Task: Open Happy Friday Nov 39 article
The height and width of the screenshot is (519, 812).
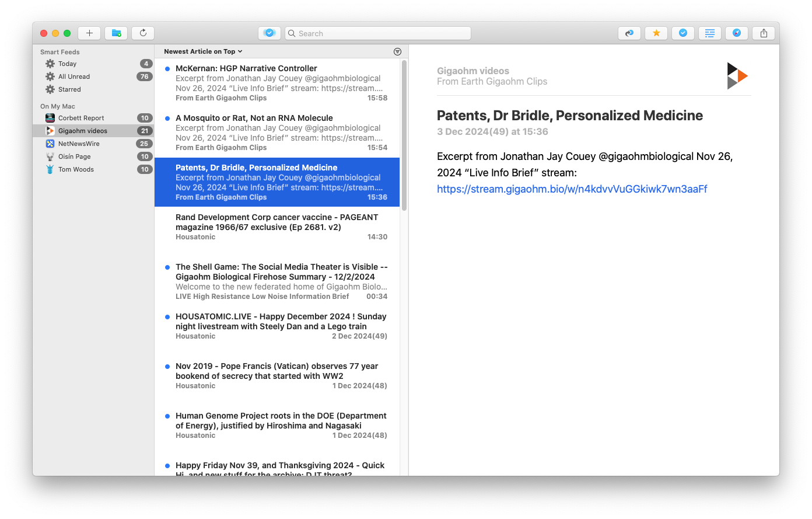Action: point(277,466)
